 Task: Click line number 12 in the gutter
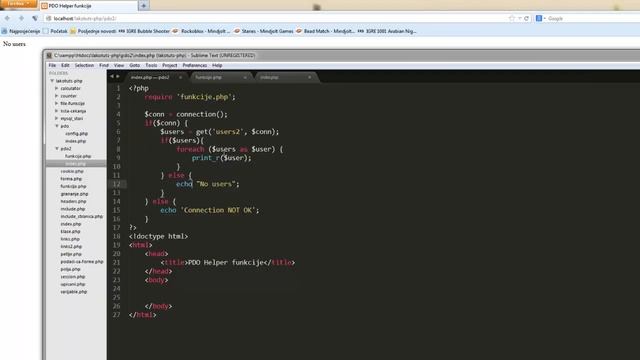click(x=116, y=184)
